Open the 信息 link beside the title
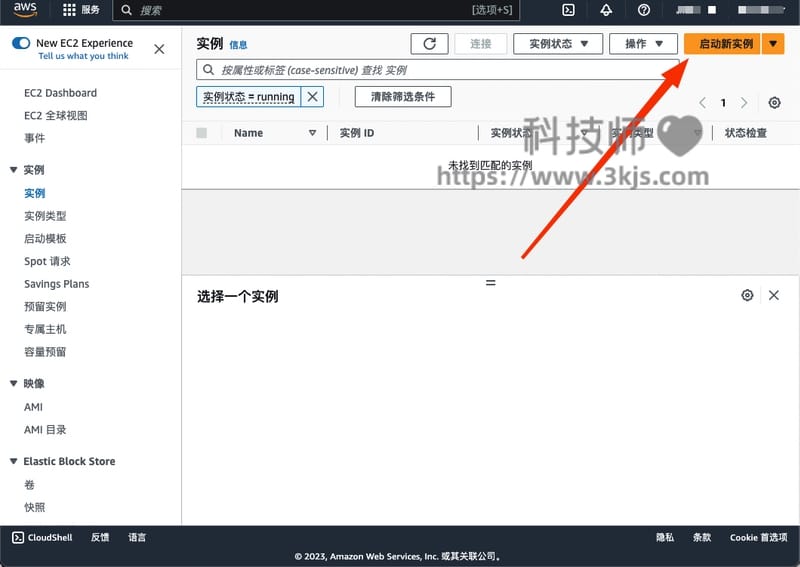The height and width of the screenshot is (567, 800). point(238,45)
